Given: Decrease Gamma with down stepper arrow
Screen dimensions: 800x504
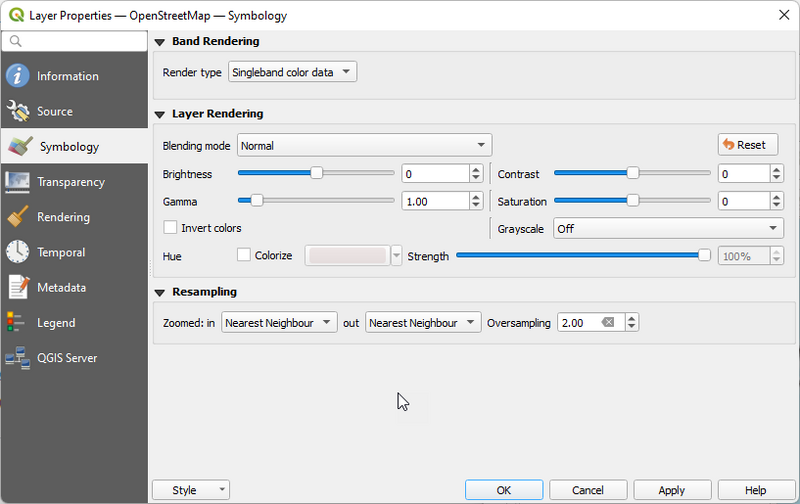Looking at the screenshot, I should tap(476, 206).
